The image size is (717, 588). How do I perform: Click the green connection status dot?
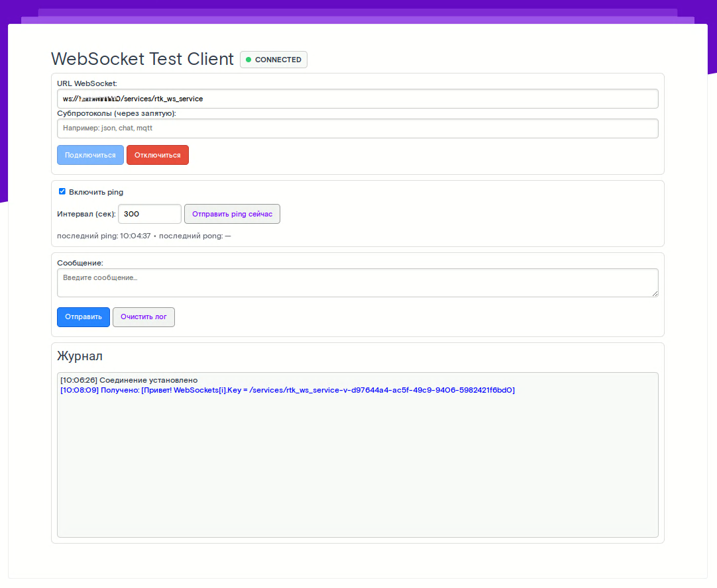[248, 60]
